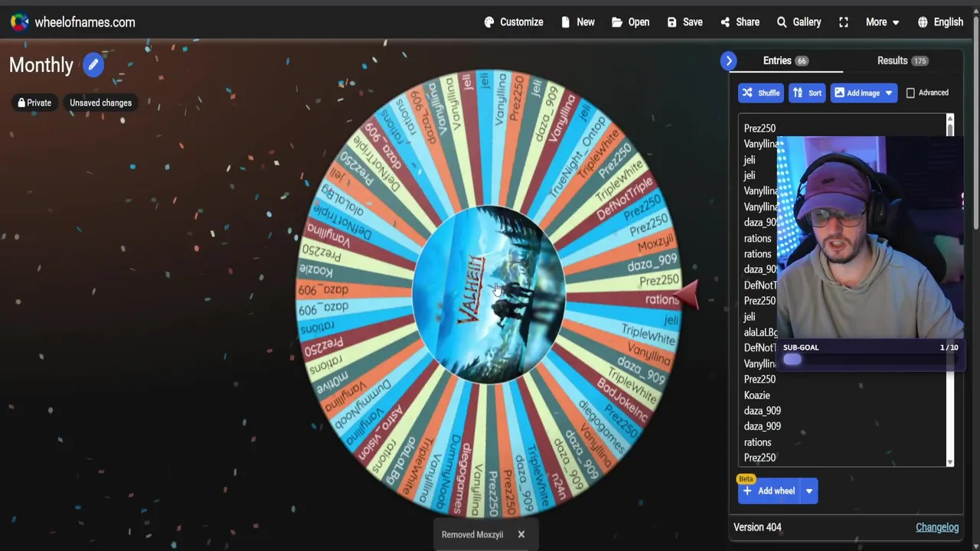Viewport: 980px width, 551px height.
Task: Open the Add wheel dropdown arrow
Action: [809, 491]
